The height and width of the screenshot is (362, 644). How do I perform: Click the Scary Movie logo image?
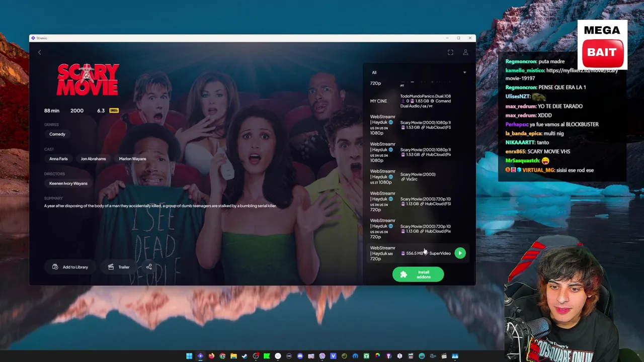(x=88, y=79)
